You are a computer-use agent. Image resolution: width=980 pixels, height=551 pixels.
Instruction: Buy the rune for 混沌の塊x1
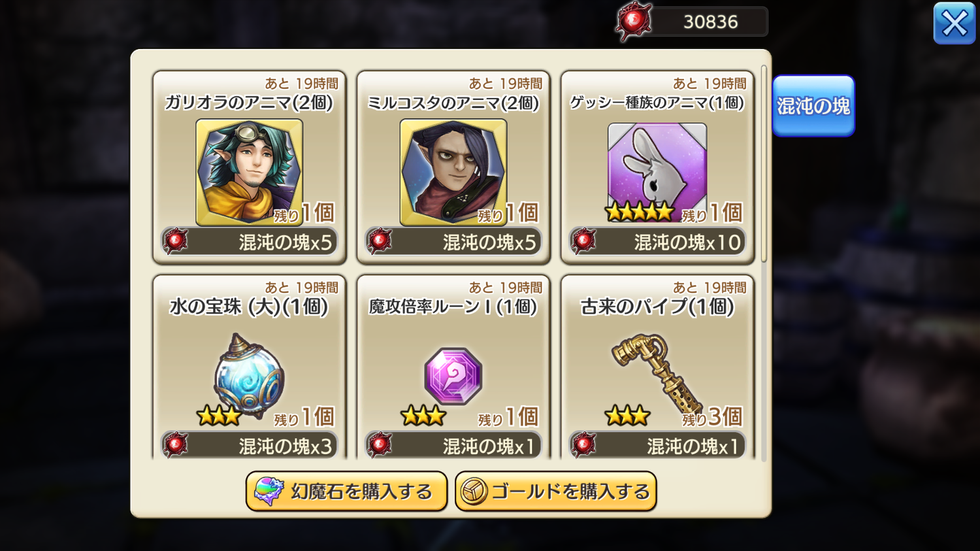pos(453,446)
